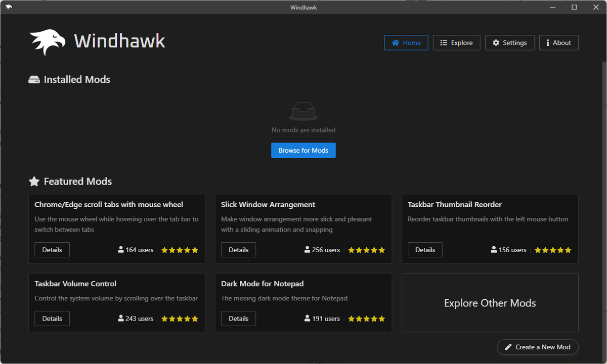Click the Featured Mods heading
The height and width of the screenshot is (364, 607).
[x=78, y=181]
